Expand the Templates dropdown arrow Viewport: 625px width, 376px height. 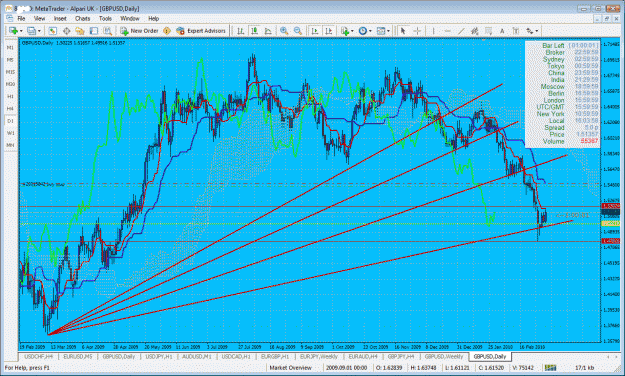pyautogui.click(x=388, y=31)
